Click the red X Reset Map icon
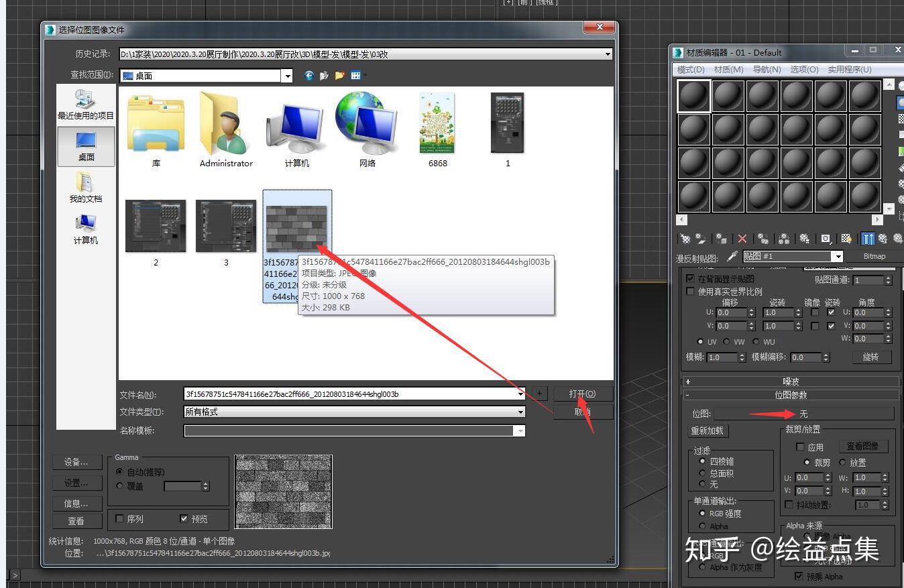The width and height of the screenshot is (904, 588). coord(742,238)
